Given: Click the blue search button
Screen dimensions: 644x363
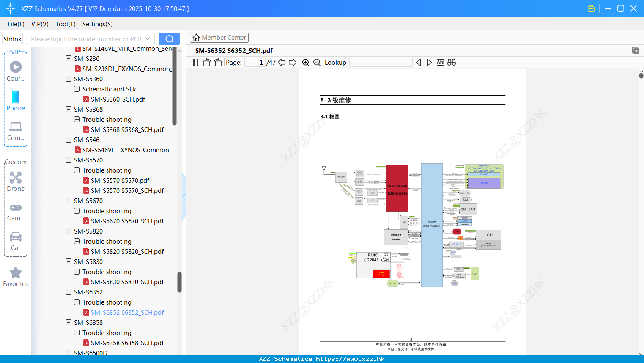Looking at the screenshot, I should tap(169, 39).
